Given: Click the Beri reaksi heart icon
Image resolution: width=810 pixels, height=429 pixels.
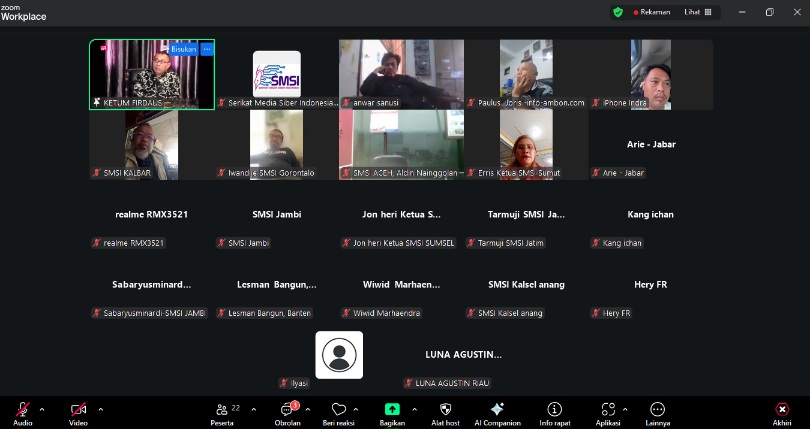Looking at the screenshot, I should click(x=338, y=410).
